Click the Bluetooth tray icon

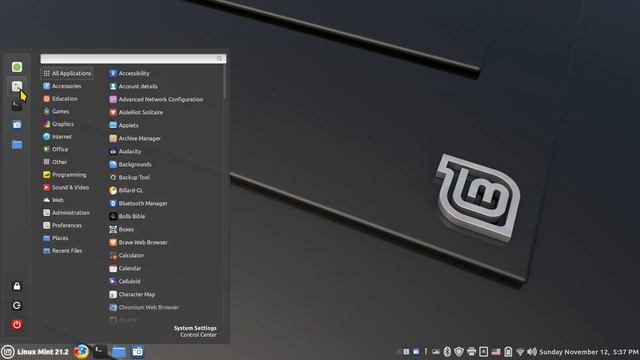tap(447, 352)
